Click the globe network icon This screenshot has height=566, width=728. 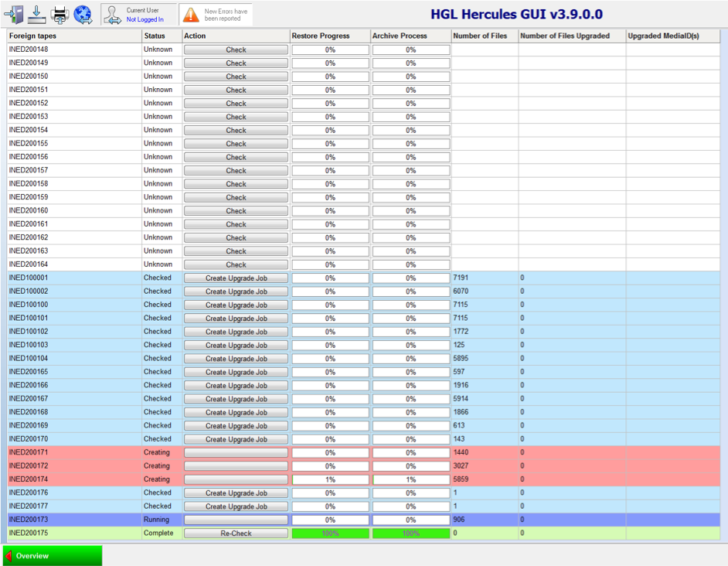83,15
